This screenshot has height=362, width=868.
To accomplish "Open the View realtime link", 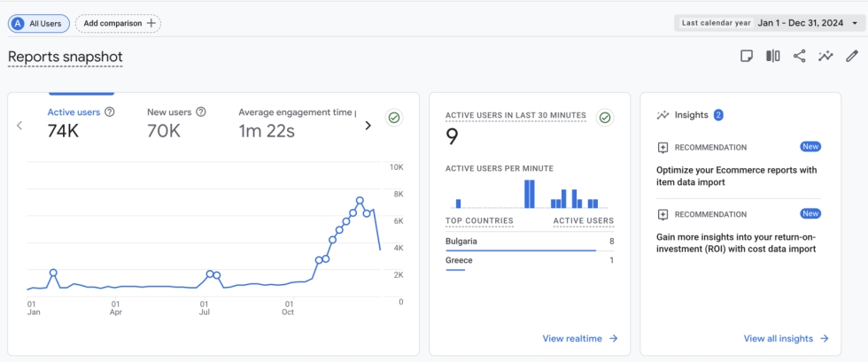I will click(x=579, y=338).
